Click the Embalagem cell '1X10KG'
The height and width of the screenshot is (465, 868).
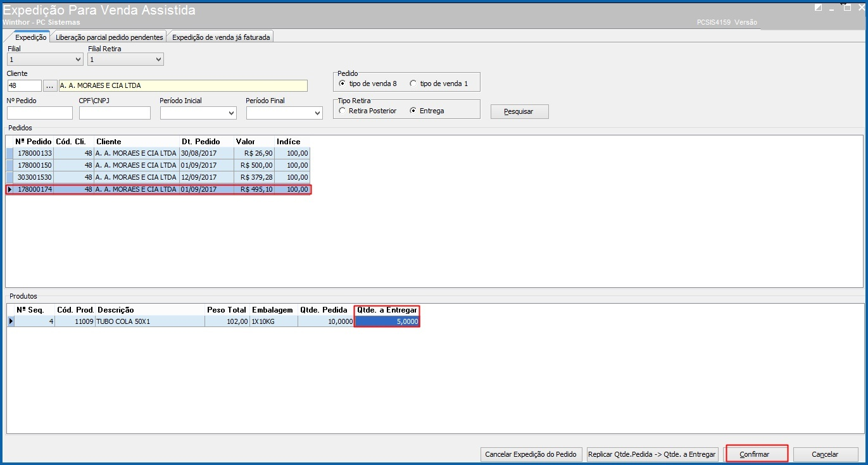274,321
